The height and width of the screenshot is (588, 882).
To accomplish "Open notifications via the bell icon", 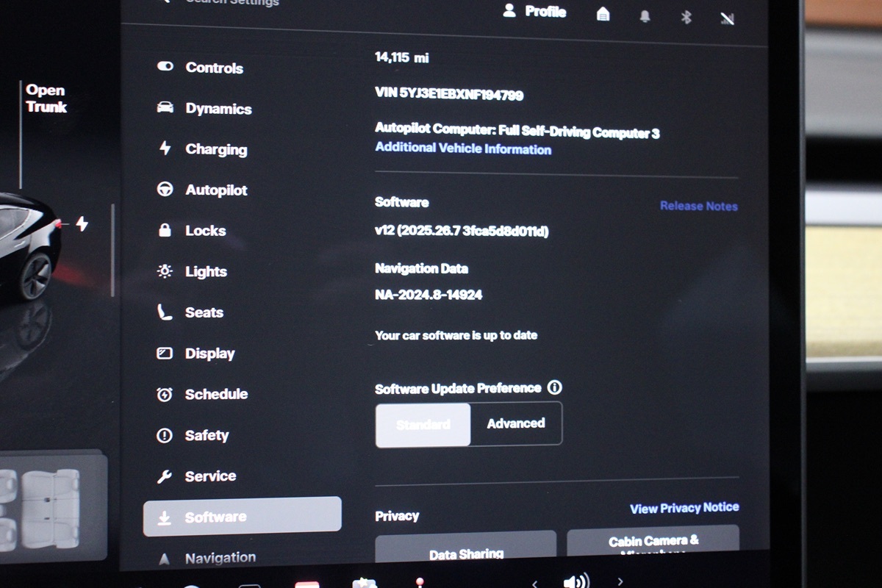I will [645, 16].
